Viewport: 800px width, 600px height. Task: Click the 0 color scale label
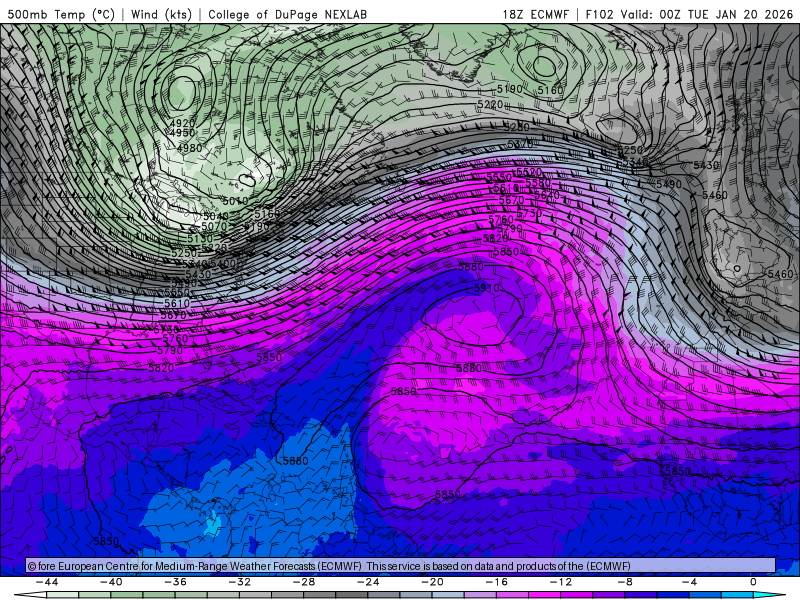(x=753, y=582)
